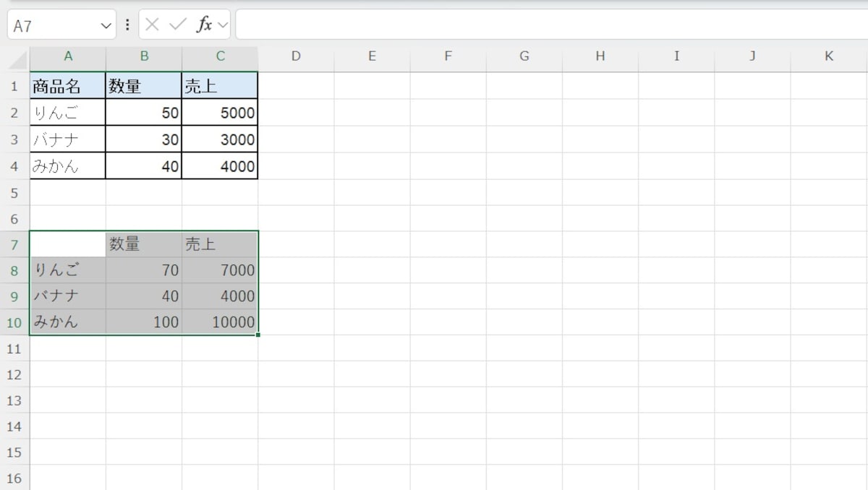This screenshot has width=868, height=490.
Task: Select row header 1
Action: pyautogui.click(x=13, y=85)
